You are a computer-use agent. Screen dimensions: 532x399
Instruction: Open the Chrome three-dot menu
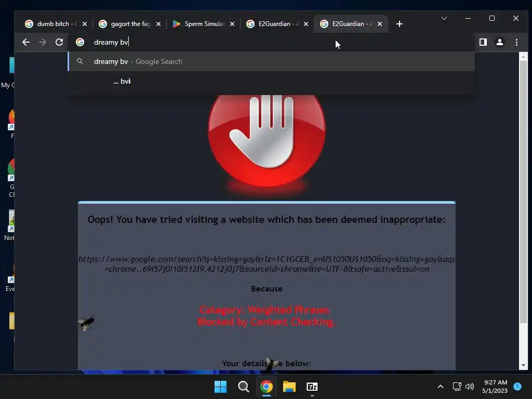point(516,42)
